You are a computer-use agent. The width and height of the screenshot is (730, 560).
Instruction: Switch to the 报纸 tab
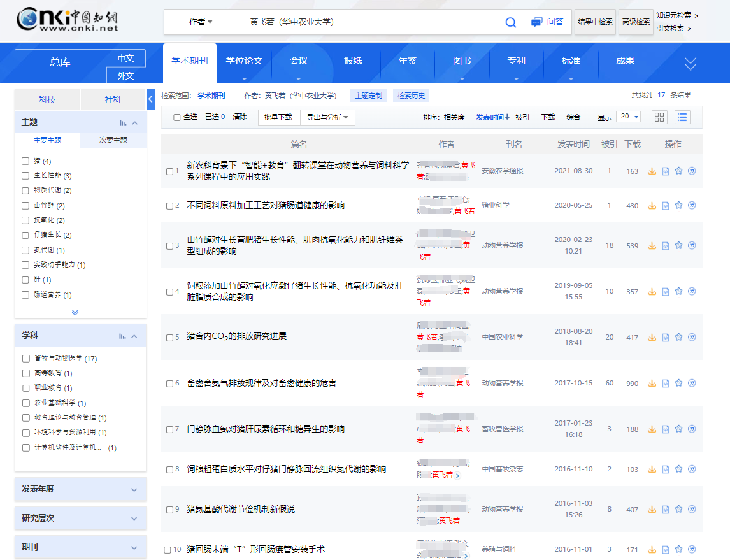[353, 61]
